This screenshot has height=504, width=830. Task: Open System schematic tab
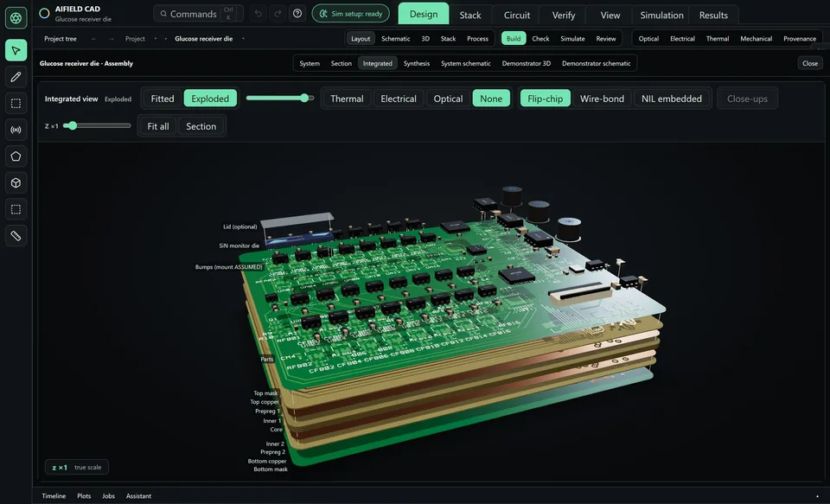pyautogui.click(x=466, y=63)
